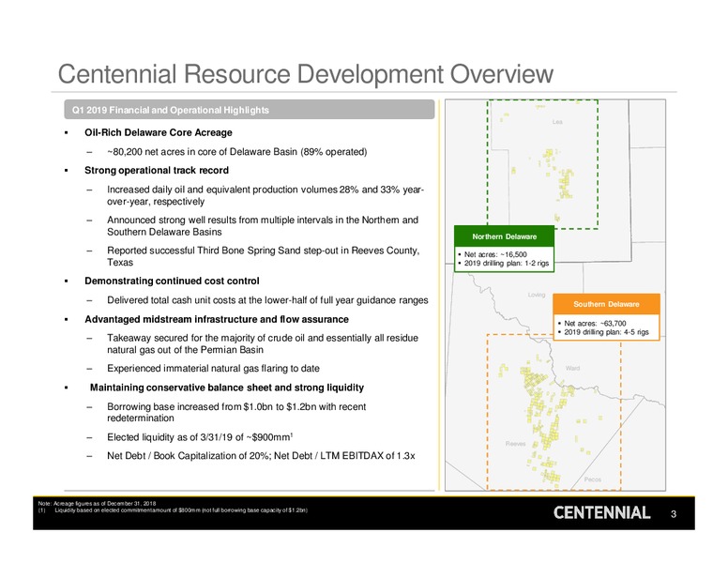This screenshot has width=728, height=563.
Task: Click the Pecos county label on map
Action: point(592,479)
